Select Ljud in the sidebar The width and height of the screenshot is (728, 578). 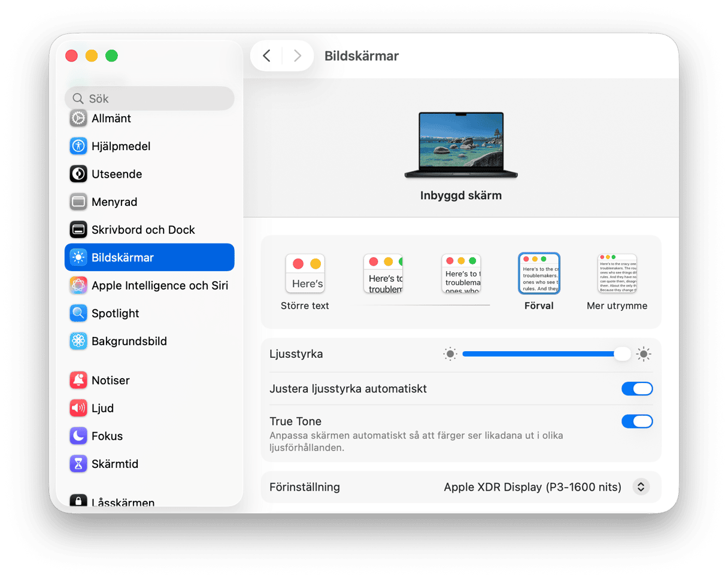(102, 408)
